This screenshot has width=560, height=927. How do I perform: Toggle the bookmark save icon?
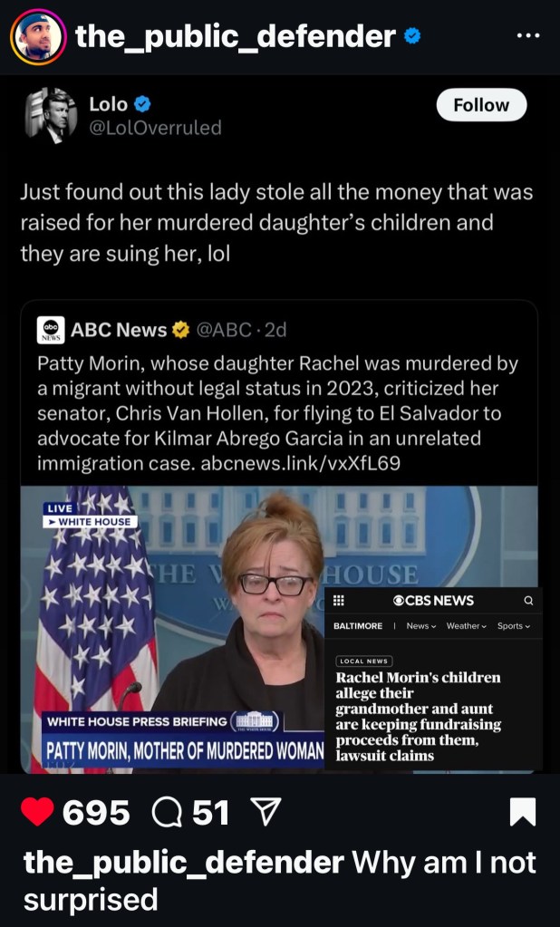tap(523, 812)
